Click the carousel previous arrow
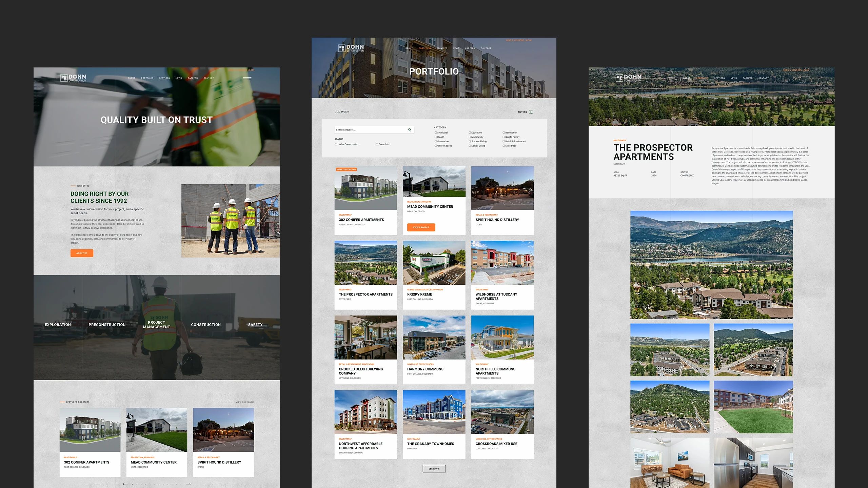The image size is (868, 488). coord(125,484)
